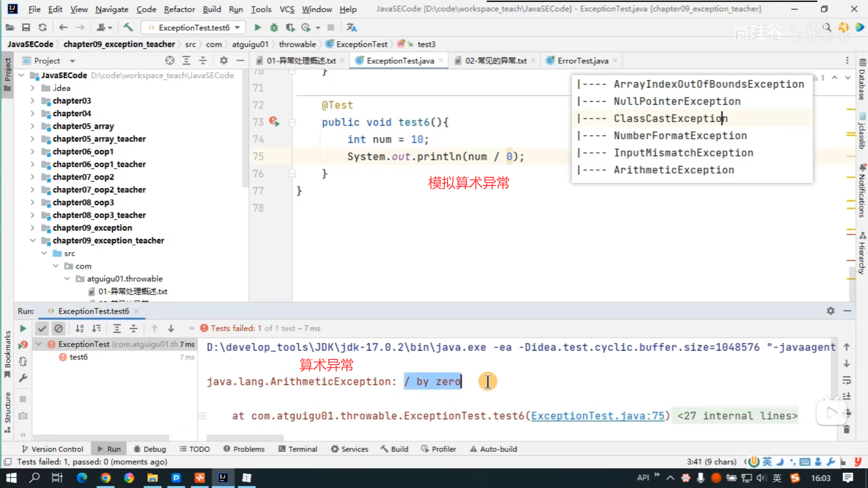Open ExceptionTest.test6 run configuration dropdown
The image size is (868, 488).
click(193, 28)
